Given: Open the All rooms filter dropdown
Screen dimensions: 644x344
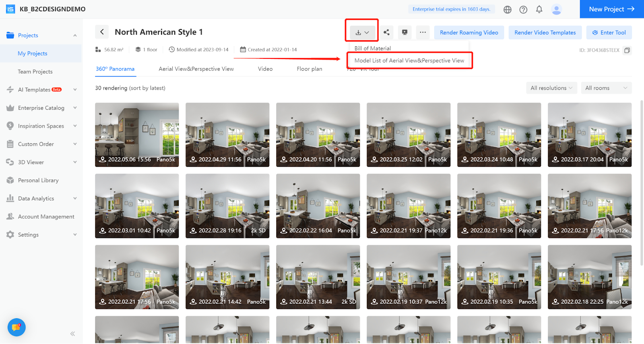Looking at the screenshot, I should click(x=606, y=88).
